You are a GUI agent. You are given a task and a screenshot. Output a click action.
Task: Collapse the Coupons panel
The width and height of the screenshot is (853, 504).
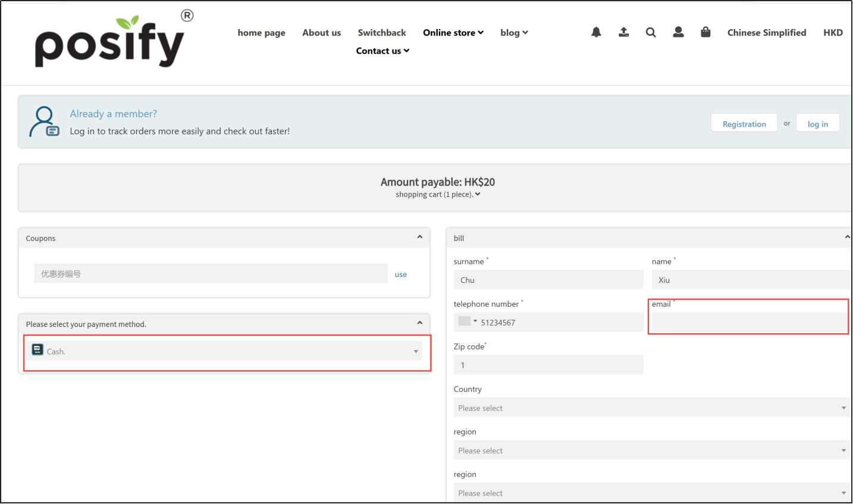tap(419, 237)
